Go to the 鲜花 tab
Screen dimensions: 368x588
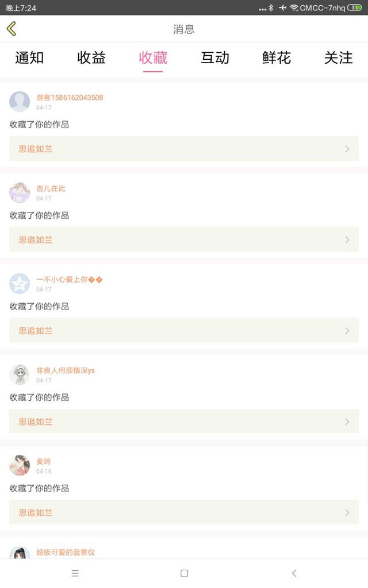pos(277,57)
